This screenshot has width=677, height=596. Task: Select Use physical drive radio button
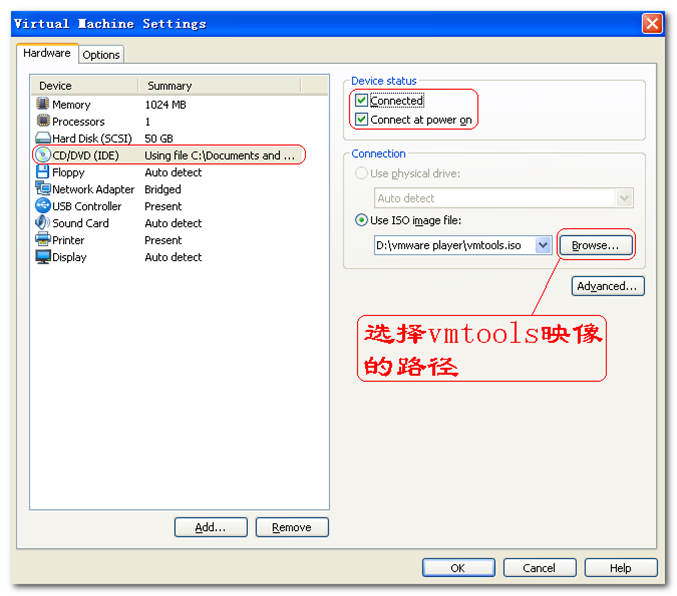tap(361, 174)
